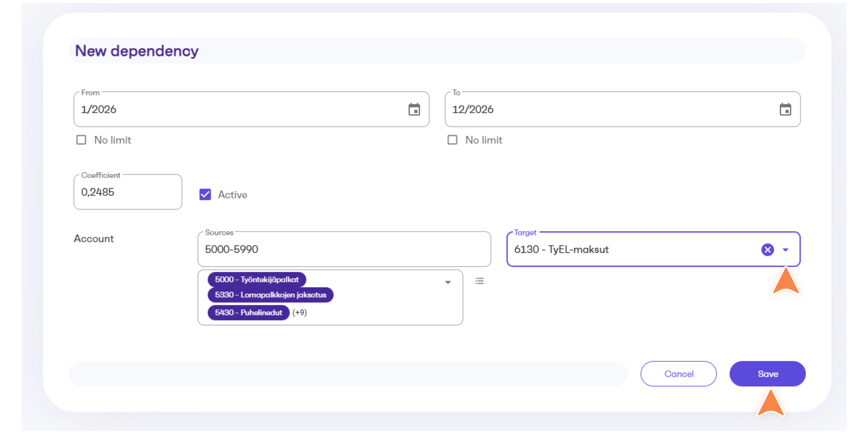
Task: Check No limit under From date
Action: [81, 140]
